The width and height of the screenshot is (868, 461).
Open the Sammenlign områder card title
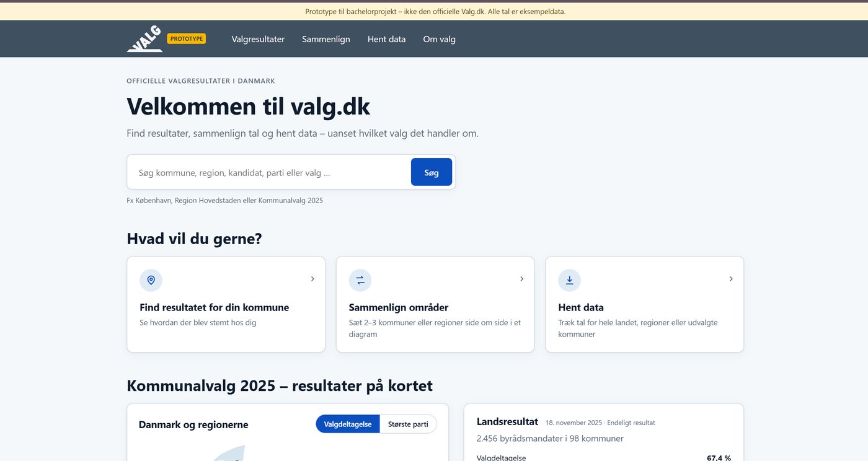point(399,307)
